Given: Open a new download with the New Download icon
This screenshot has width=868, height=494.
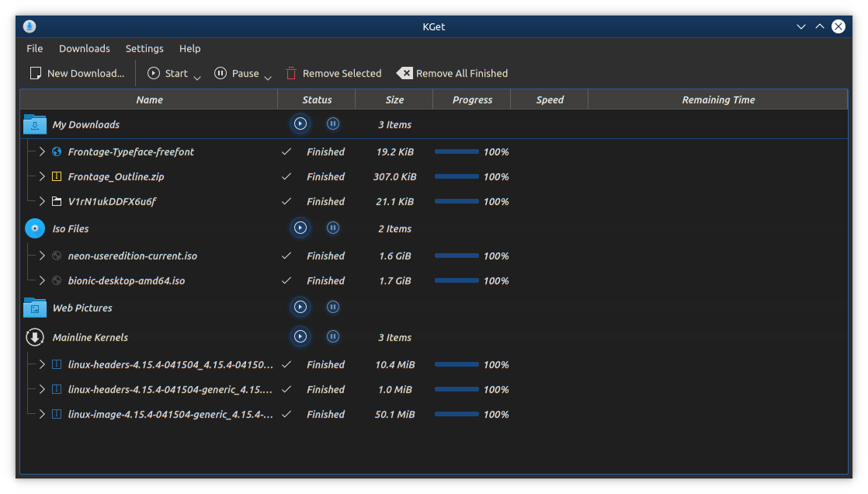Looking at the screenshot, I should (x=35, y=73).
